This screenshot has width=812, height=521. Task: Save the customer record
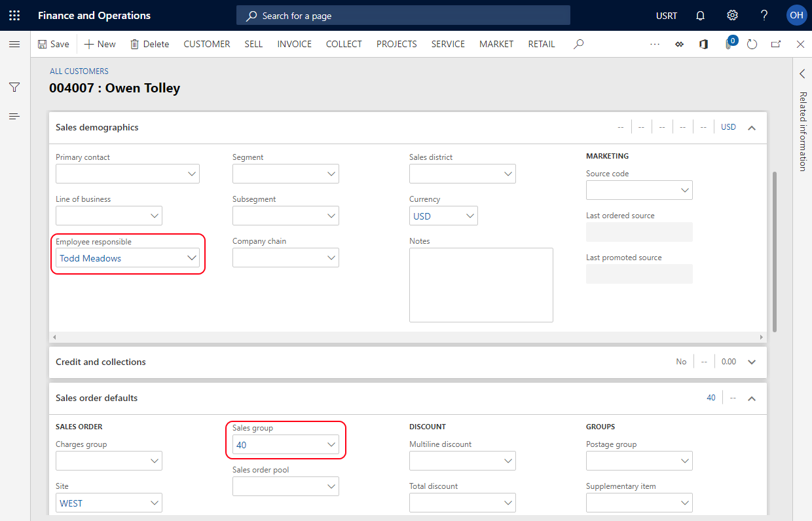pyautogui.click(x=53, y=44)
